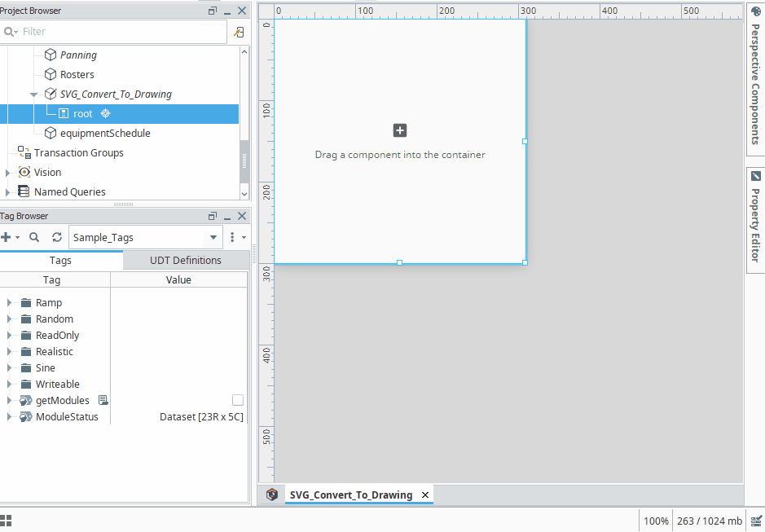Click the apps grid icon in bottom-left corner

(7, 520)
